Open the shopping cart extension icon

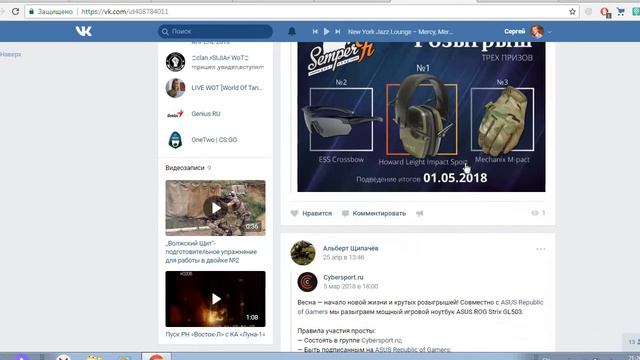tap(620, 11)
